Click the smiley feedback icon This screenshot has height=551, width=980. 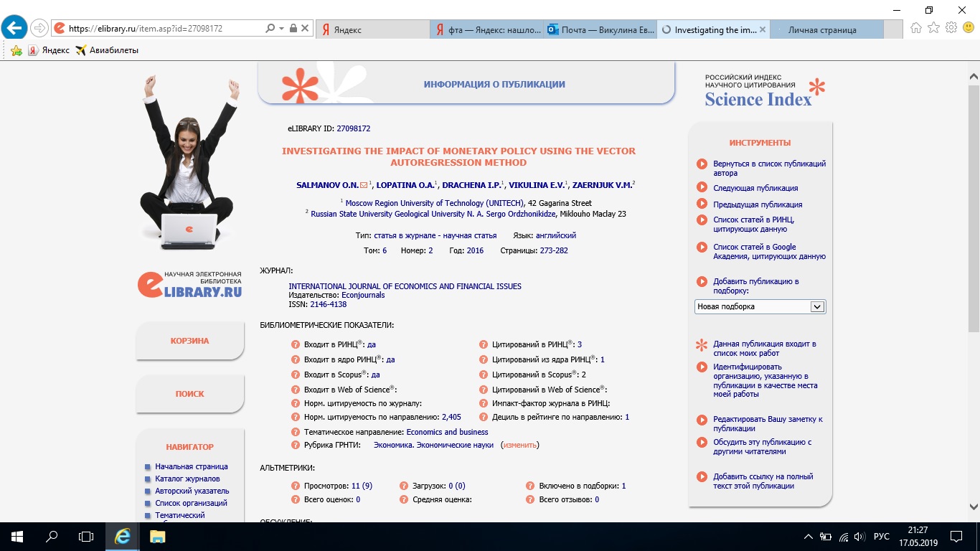point(969,28)
